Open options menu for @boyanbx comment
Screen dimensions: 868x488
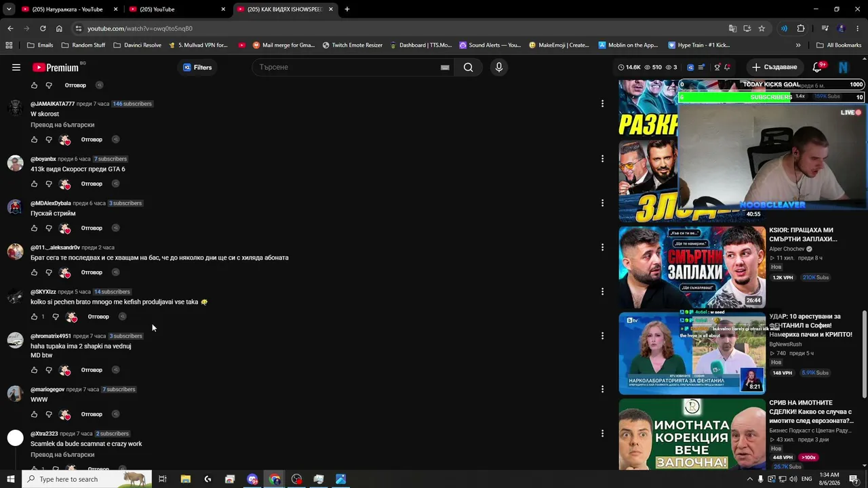click(602, 159)
